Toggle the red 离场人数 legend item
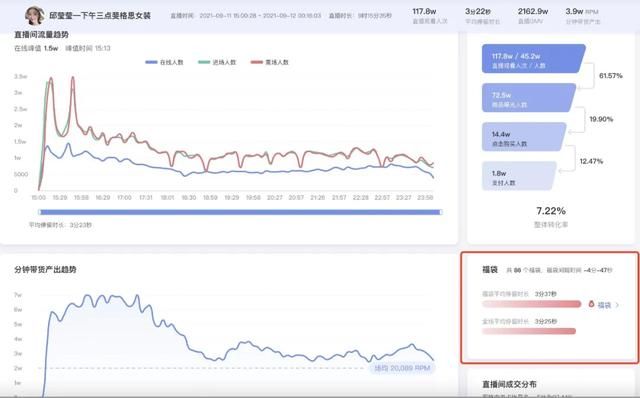Image resolution: width=640 pixels, height=398 pixels. (x=269, y=62)
